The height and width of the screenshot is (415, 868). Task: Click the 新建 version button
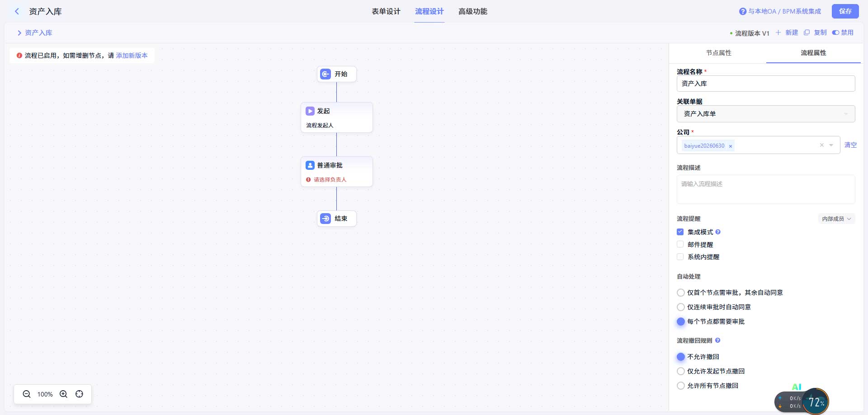pos(792,33)
